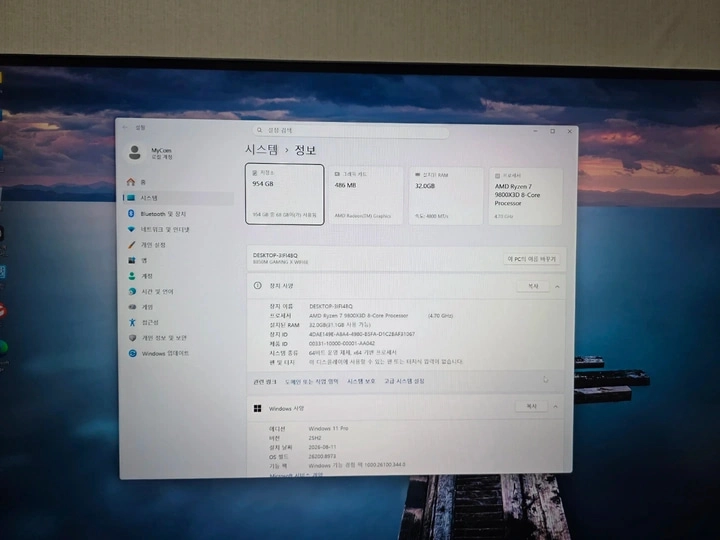Open 도메인 또는 작업 영역 link
The height and width of the screenshot is (540, 720).
312,381
